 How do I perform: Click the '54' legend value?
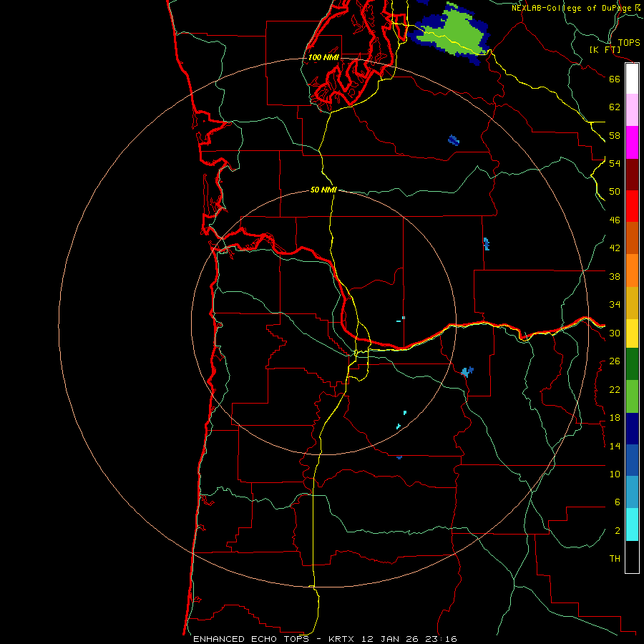(615, 163)
